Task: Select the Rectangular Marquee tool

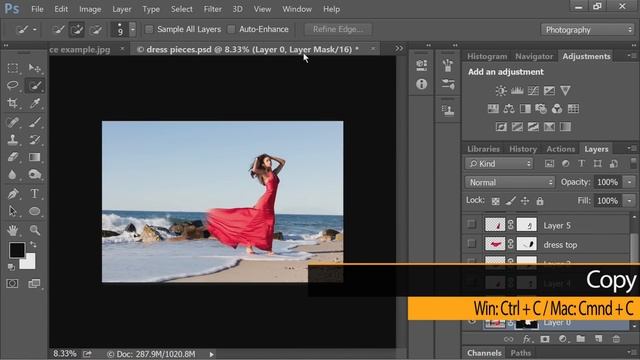Action: coord(13,68)
